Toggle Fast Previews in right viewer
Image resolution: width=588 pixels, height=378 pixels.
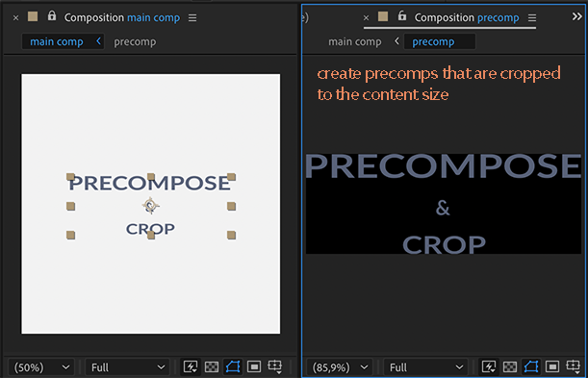pos(489,366)
